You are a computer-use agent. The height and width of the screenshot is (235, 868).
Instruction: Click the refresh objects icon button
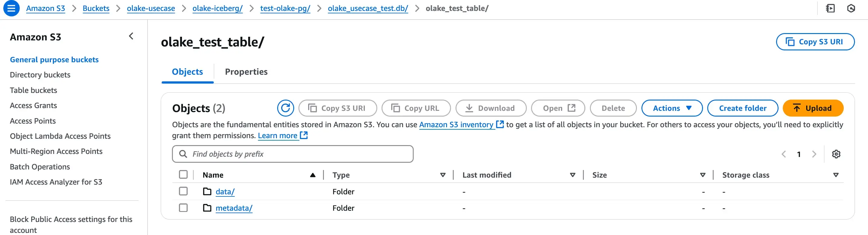pos(285,108)
